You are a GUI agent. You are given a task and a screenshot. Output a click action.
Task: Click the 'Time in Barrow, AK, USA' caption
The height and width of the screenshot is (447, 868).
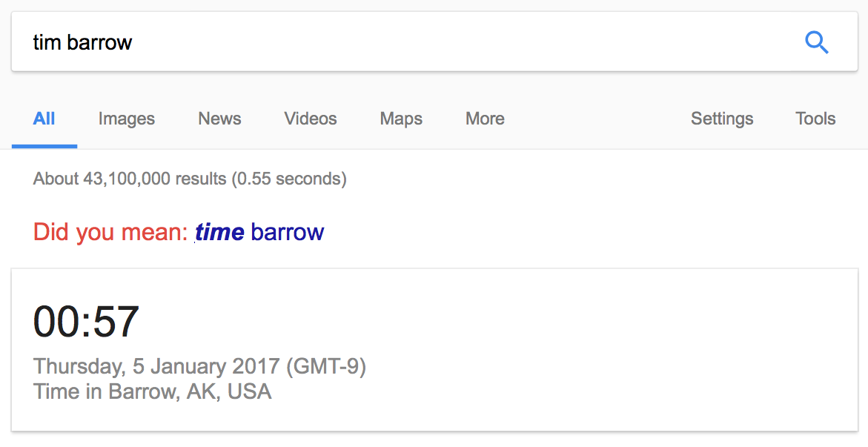click(152, 391)
